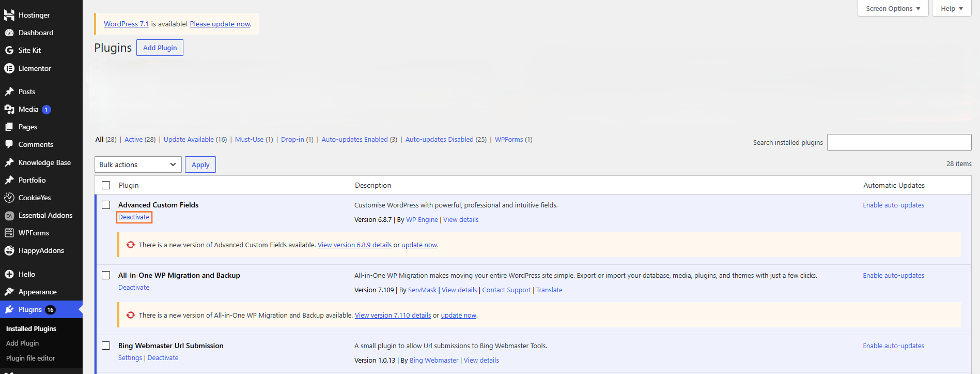
Task: Enable auto-updates for Bing Webmaster Url Submission
Action: [893, 346]
